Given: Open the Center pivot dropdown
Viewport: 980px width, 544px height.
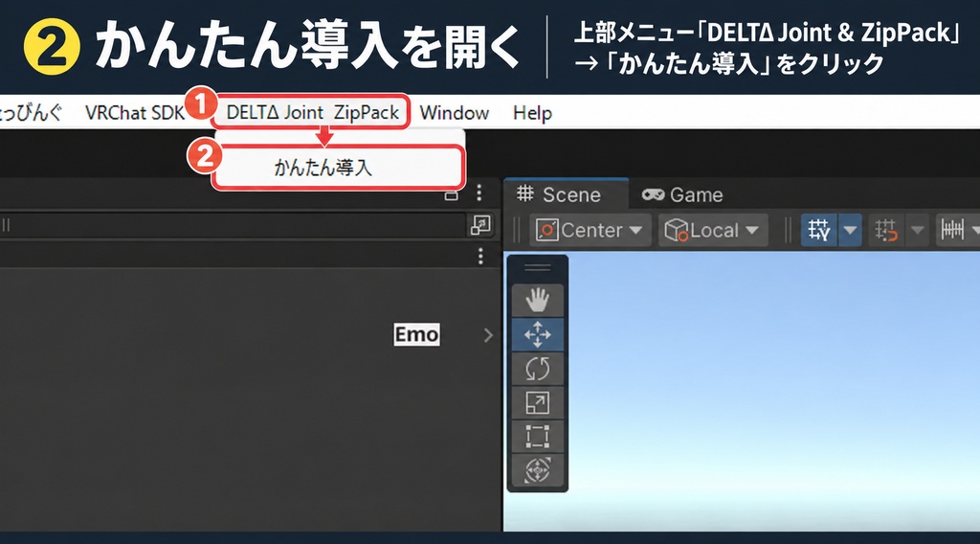Looking at the screenshot, I should tap(590, 230).
